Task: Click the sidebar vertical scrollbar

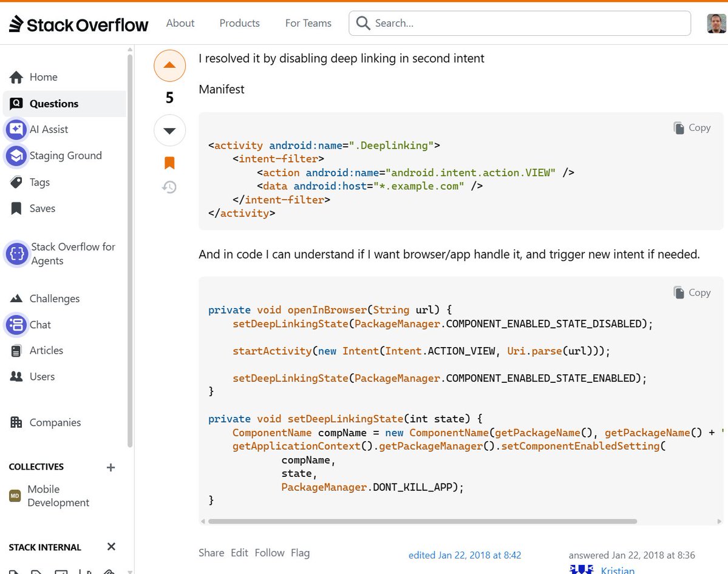Action: 130,251
